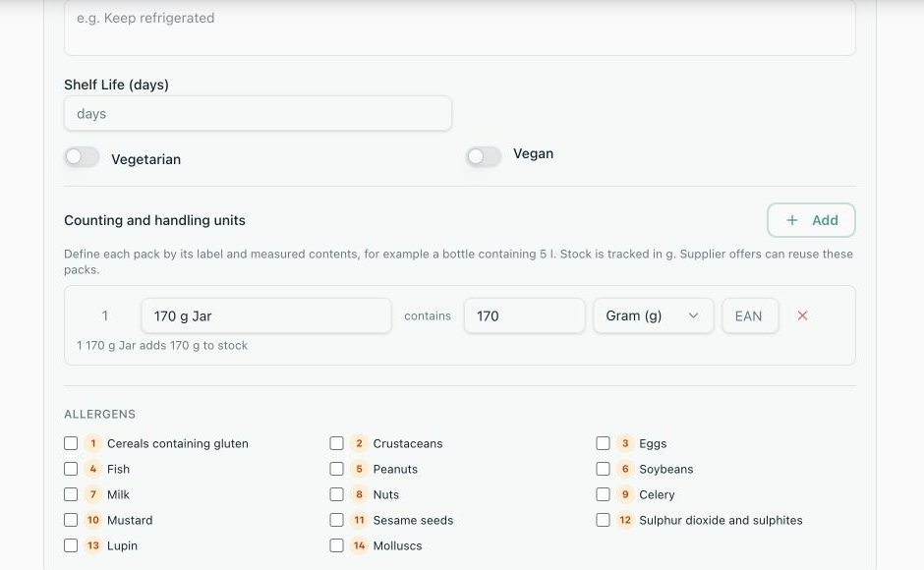Focus the Keep refrigerated text area

click(460, 28)
